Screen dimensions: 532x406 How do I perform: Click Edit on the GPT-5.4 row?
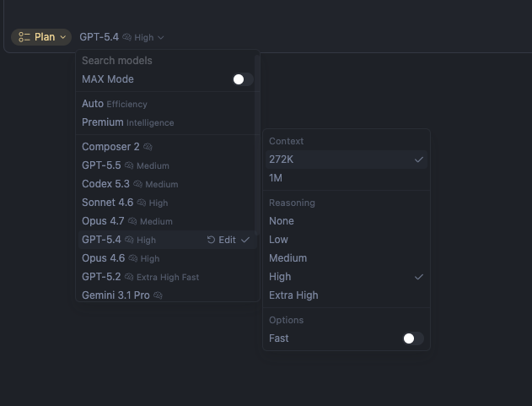(227, 240)
